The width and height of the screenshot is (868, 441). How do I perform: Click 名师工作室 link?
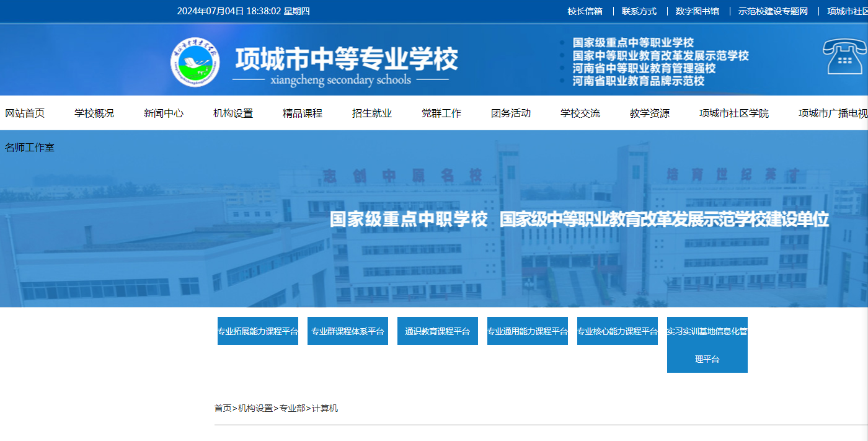click(30, 148)
